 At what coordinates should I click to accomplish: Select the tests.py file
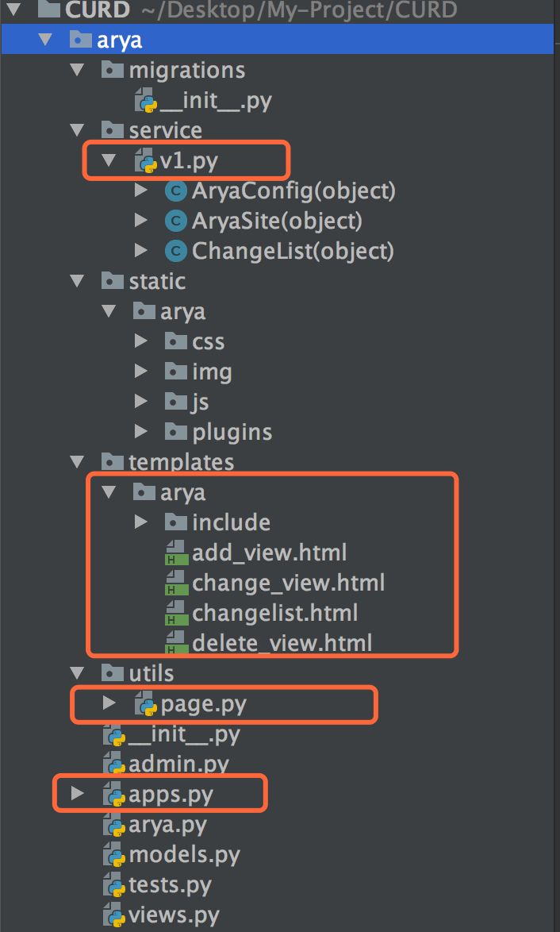point(170,885)
